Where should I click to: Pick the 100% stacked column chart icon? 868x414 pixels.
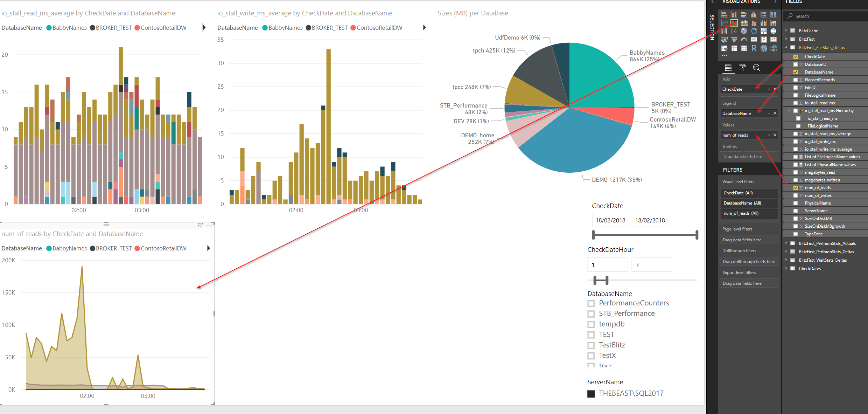pos(773,14)
